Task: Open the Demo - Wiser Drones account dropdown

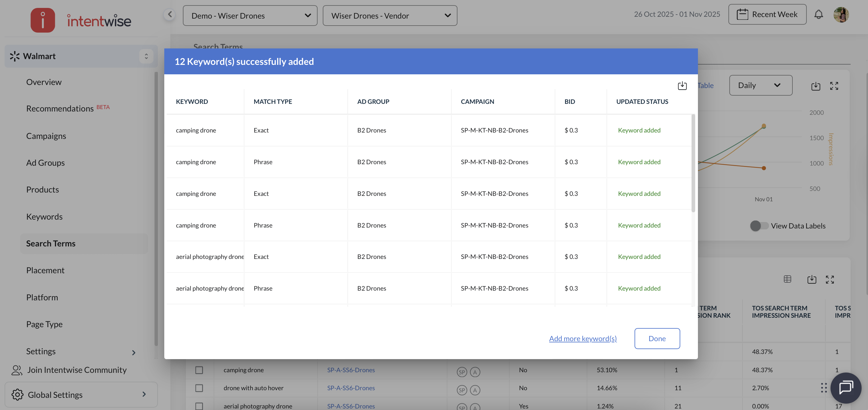Action: (x=250, y=16)
